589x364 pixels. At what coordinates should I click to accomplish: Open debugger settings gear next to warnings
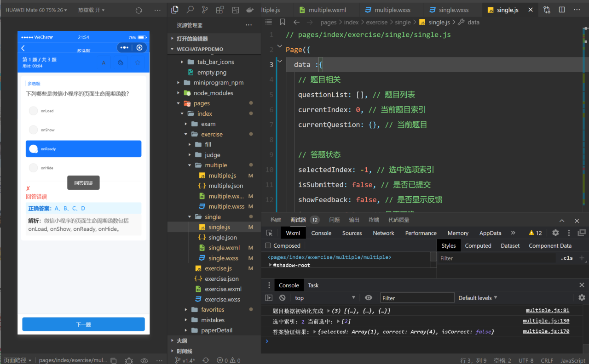coord(555,233)
